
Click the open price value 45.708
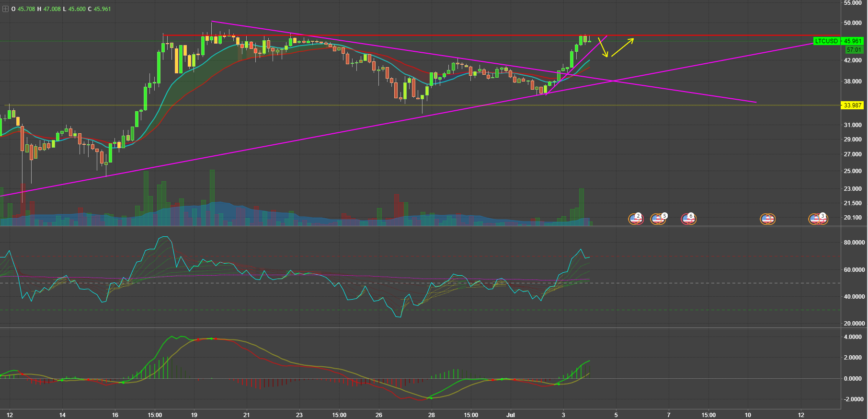[26, 9]
